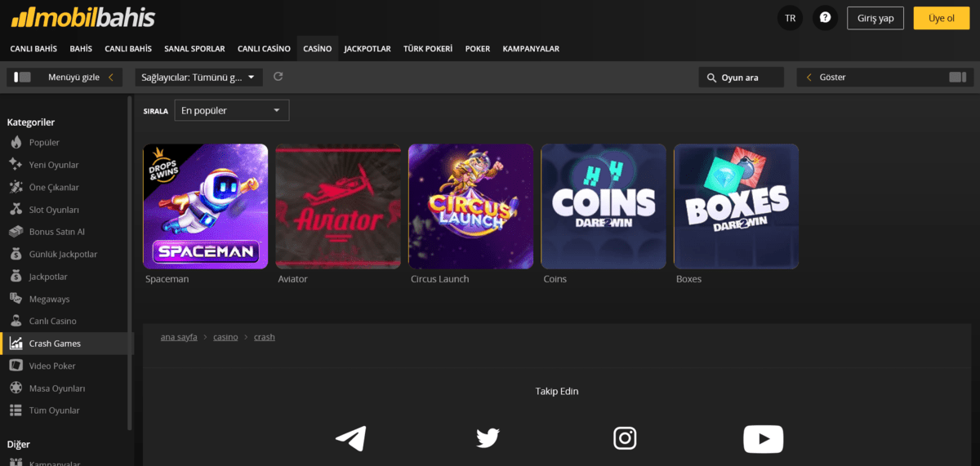Viewport: 980px width, 466px height.
Task: Open the help question mark icon
Action: click(825, 18)
